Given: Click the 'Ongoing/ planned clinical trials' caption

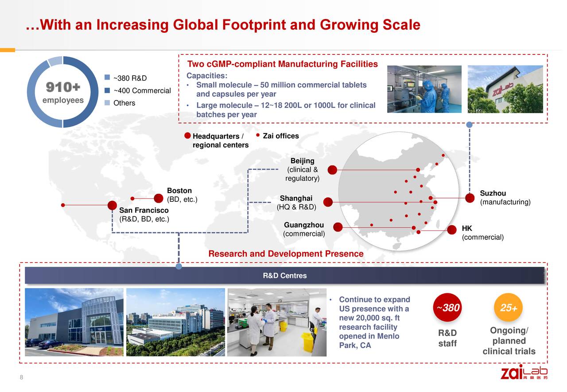Looking at the screenshot, I should click(509, 341).
